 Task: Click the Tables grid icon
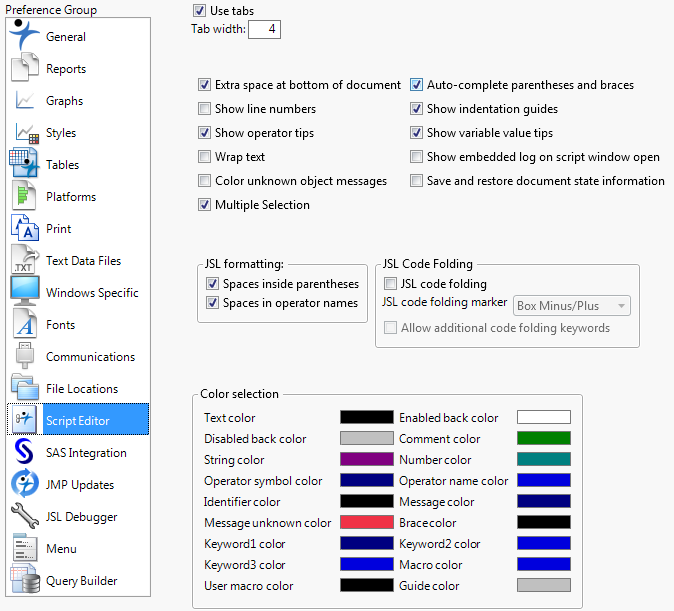pyautogui.click(x=24, y=164)
